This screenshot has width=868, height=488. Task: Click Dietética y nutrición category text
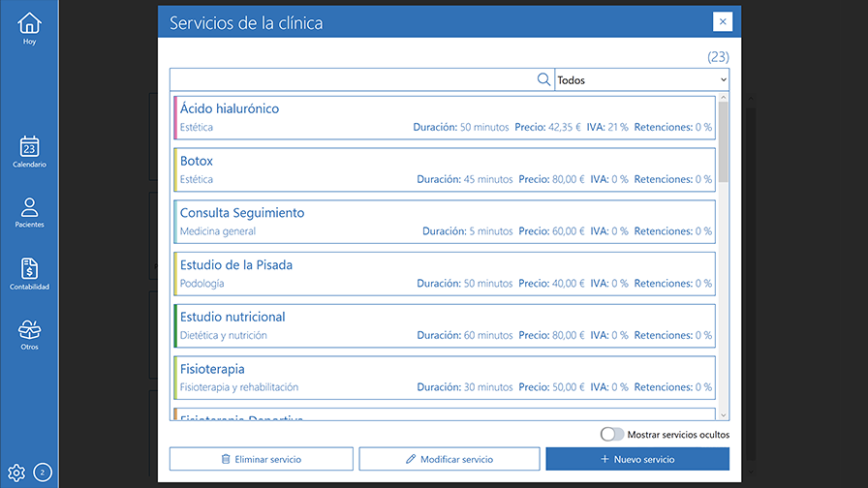(223, 335)
